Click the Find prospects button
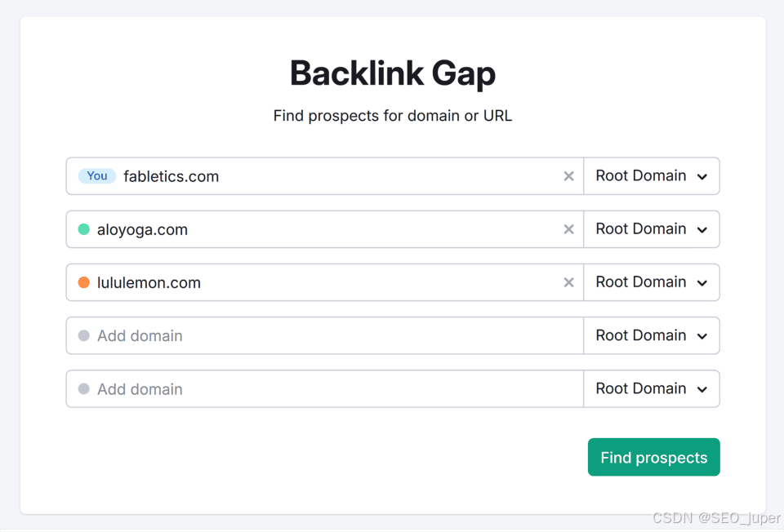The height and width of the screenshot is (532, 784). (x=653, y=457)
